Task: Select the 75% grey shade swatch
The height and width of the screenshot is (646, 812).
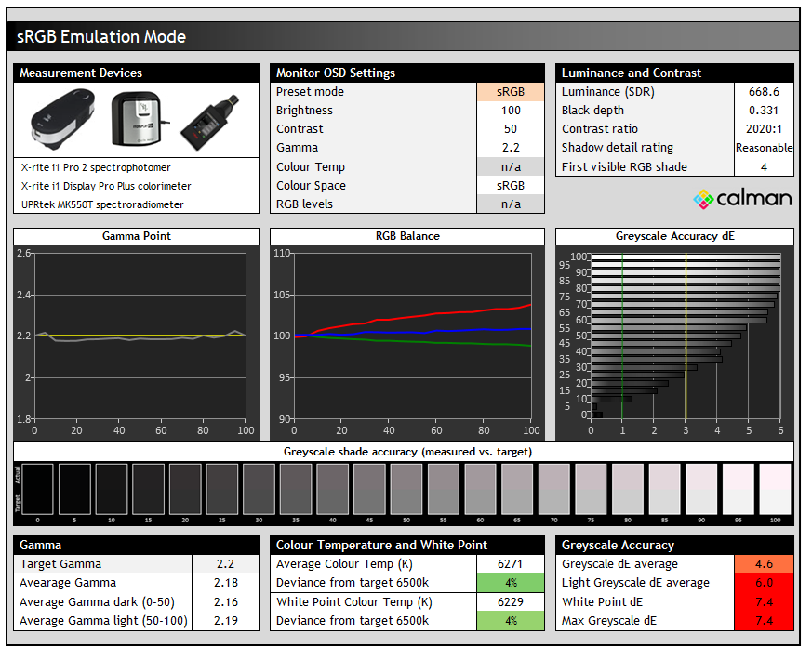Action: click(590, 491)
